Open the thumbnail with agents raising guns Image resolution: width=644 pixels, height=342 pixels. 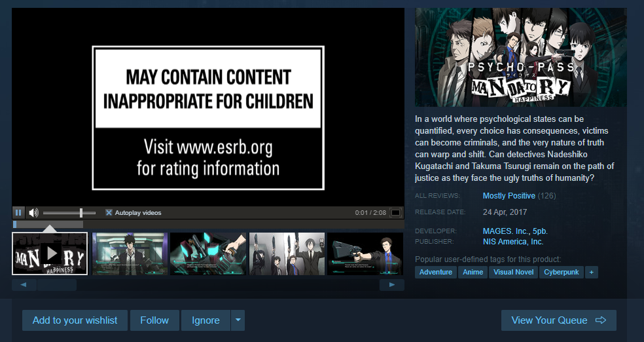coord(287,254)
